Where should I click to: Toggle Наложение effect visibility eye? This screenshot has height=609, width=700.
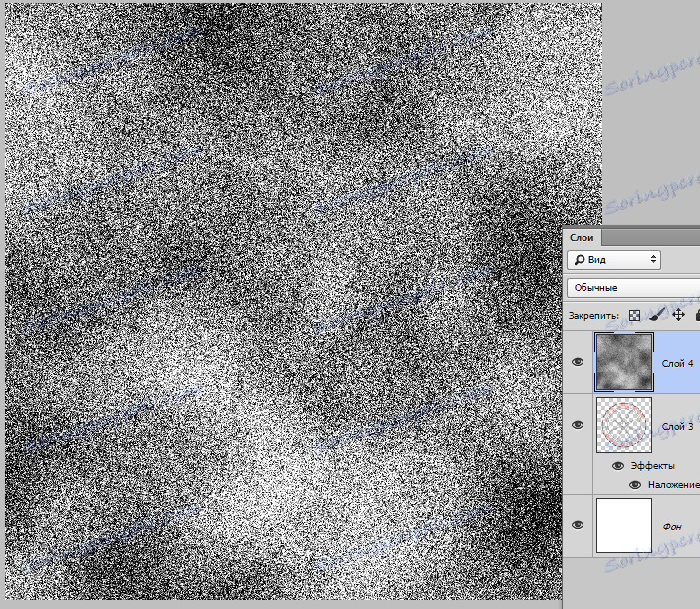tap(635, 485)
